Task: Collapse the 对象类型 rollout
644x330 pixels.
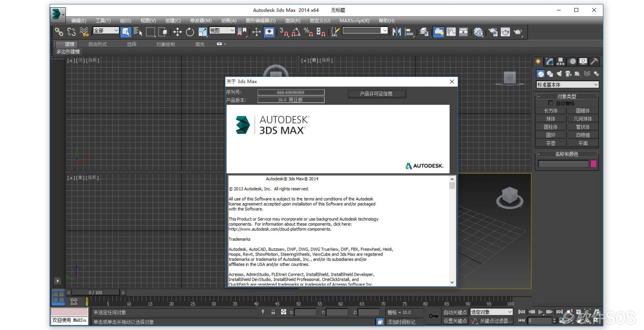Action: [567, 96]
